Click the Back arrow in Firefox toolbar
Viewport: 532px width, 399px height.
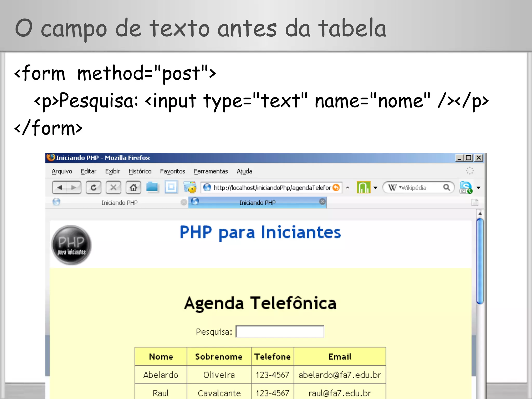click(60, 188)
